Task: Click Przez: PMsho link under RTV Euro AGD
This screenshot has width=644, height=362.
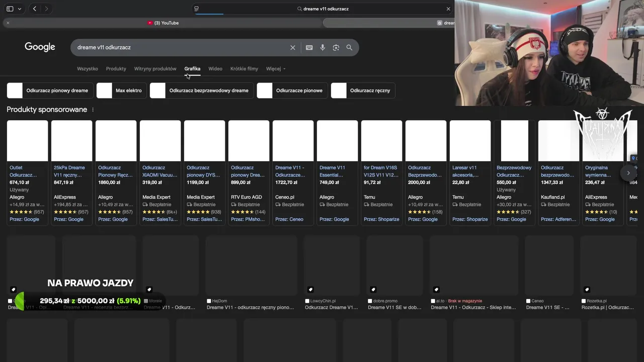Action: coord(248,219)
